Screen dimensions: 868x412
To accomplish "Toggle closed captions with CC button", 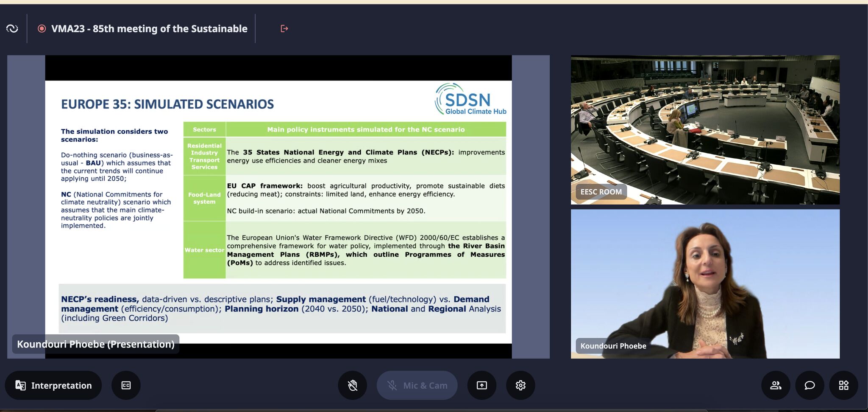I will click(x=126, y=385).
